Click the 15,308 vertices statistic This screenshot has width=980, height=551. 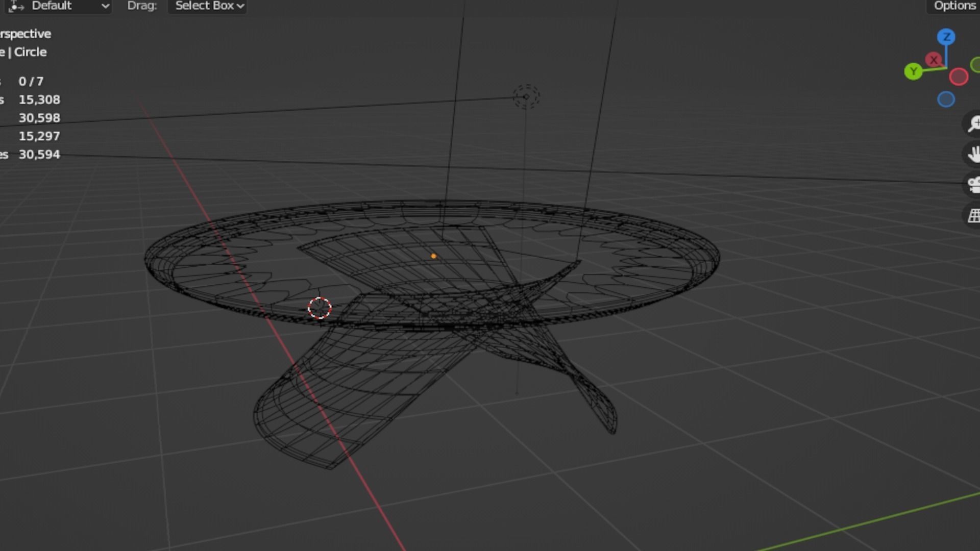coord(39,99)
